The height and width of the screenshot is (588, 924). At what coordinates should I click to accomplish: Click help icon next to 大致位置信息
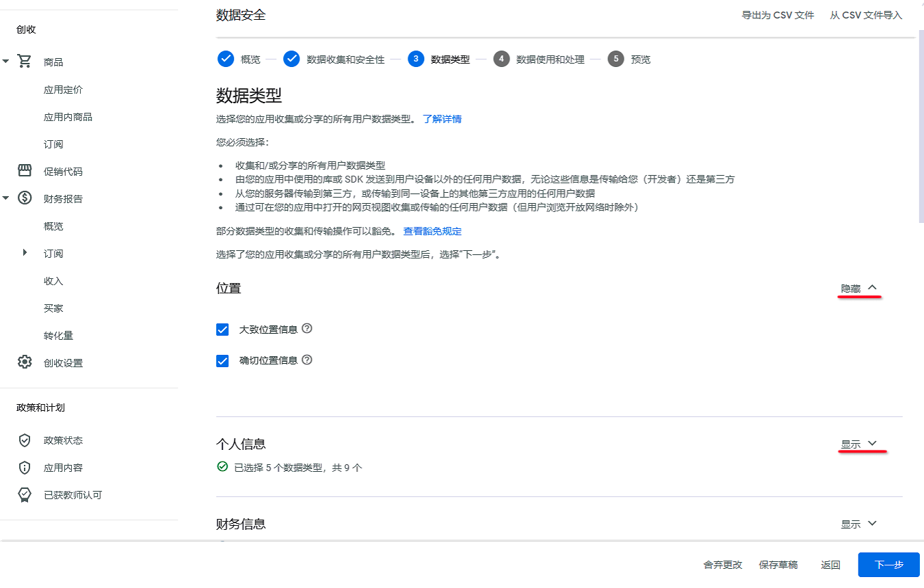[307, 328]
